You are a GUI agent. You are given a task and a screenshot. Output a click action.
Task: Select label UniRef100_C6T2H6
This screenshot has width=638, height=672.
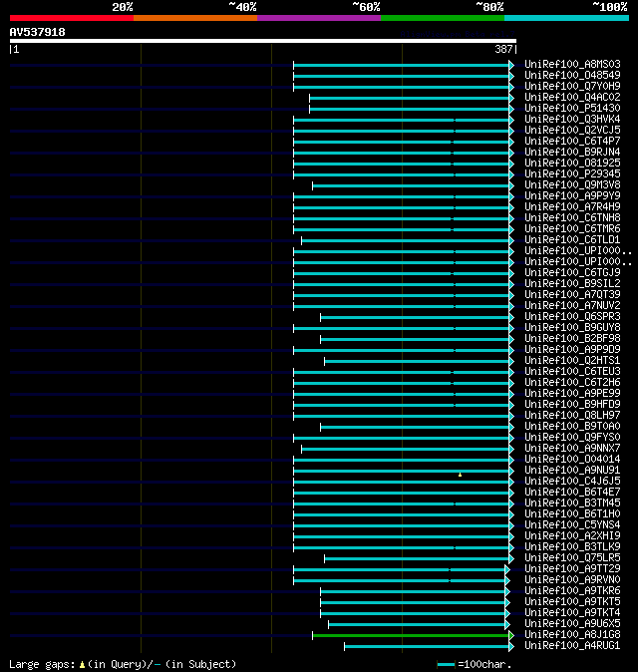click(x=572, y=382)
